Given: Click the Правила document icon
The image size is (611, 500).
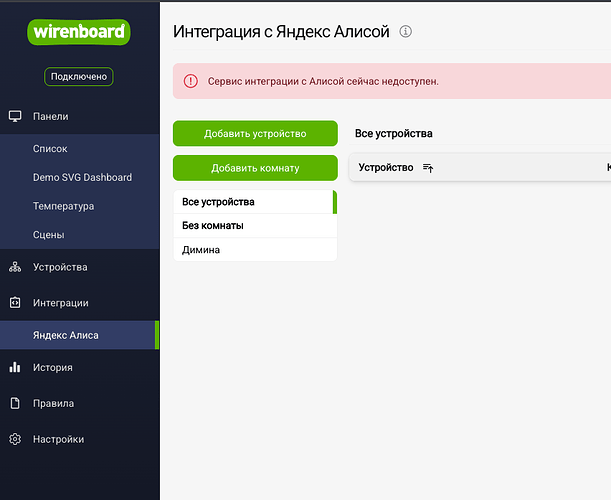Looking at the screenshot, I should pos(15,403).
